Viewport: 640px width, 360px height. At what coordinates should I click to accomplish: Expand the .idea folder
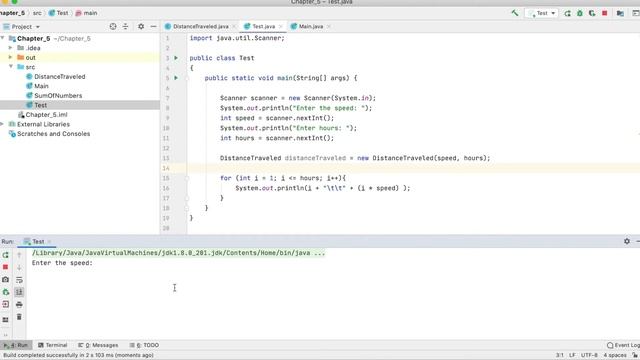click(11, 48)
